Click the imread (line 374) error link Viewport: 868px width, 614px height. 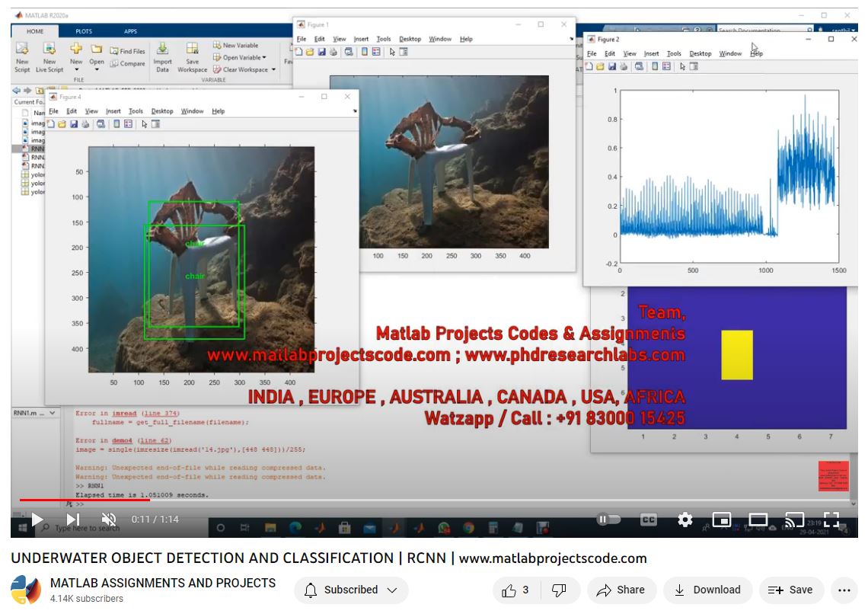(145, 414)
